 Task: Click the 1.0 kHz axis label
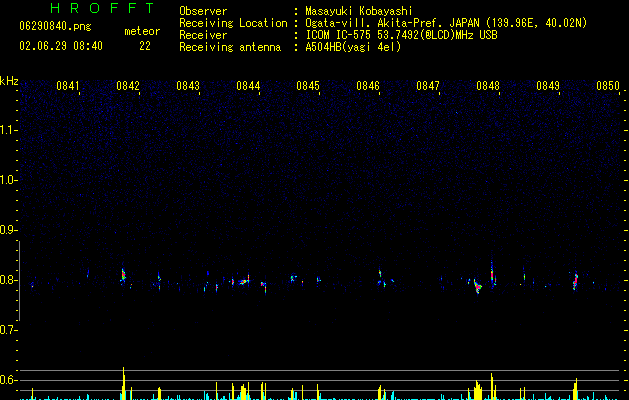pos(8,180)
